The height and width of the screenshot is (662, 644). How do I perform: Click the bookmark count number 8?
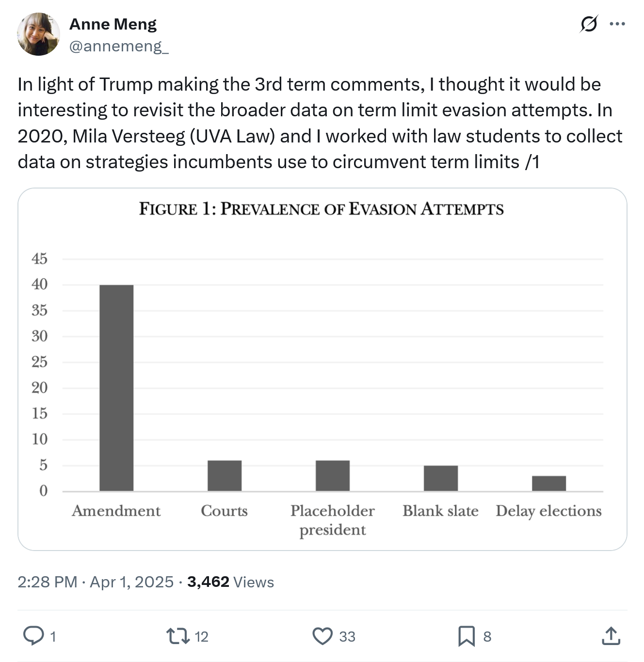487,636
